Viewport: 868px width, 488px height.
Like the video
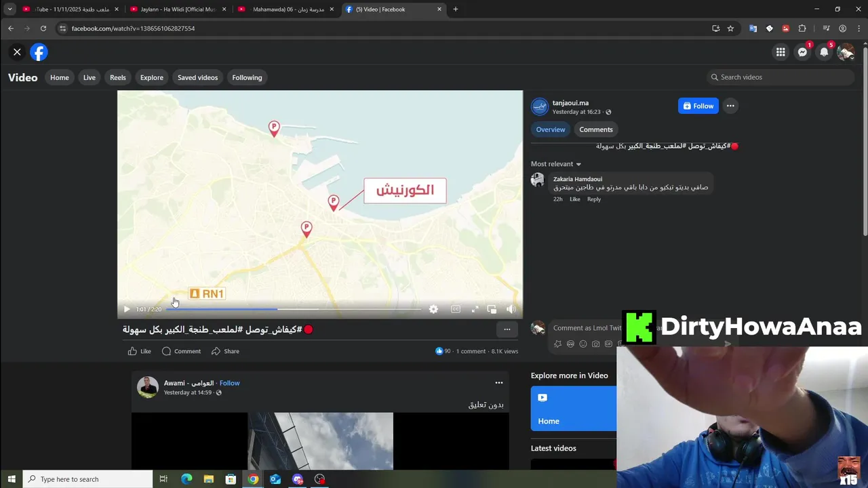pyautogui.click(x=140, y=351)
